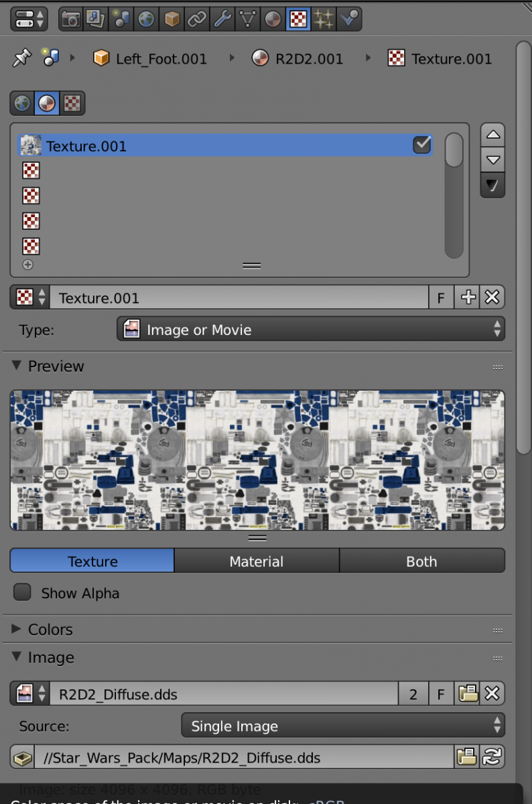Open image file browser icon
Image resolution: width=532 pixels, height=804 pixels.
pyautogui.click(x=468, y=693)
